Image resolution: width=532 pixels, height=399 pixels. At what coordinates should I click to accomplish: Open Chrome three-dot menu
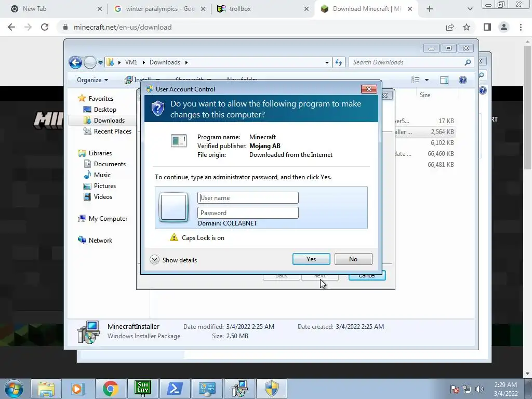tap(521, 27)
